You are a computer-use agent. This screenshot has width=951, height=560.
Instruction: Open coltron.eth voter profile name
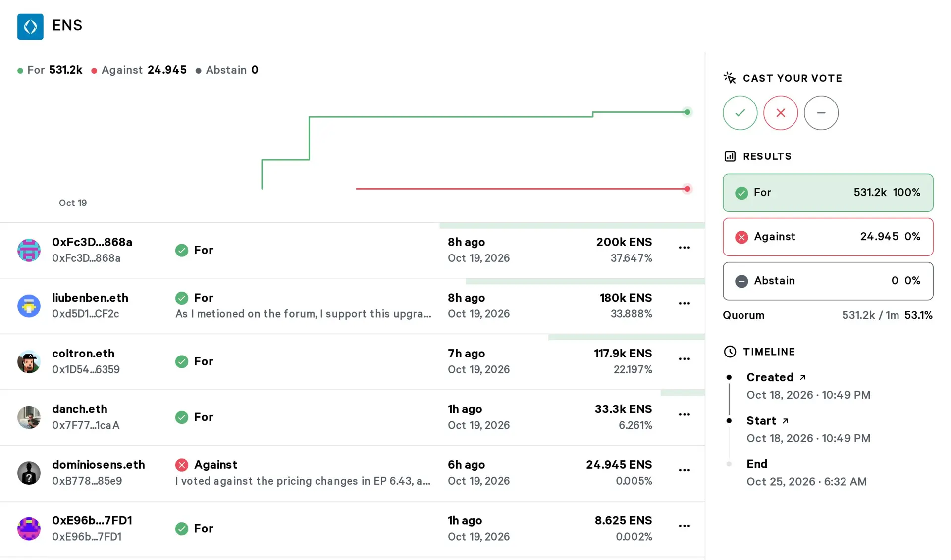(83, 354)
